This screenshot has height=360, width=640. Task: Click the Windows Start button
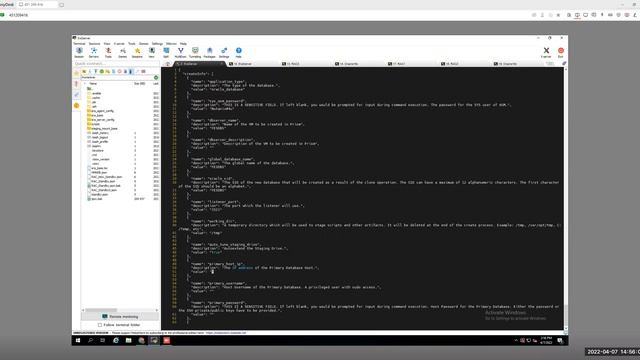click(78, 340)
